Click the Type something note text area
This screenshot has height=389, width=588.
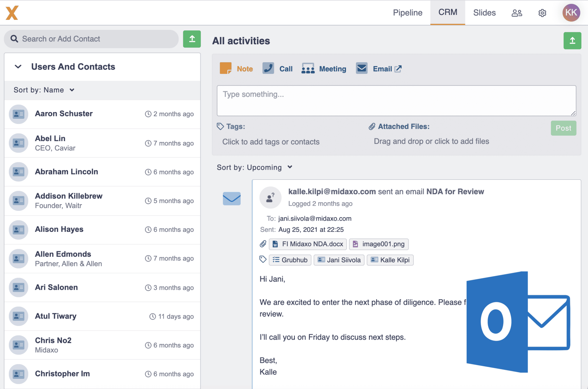[396, 101]
